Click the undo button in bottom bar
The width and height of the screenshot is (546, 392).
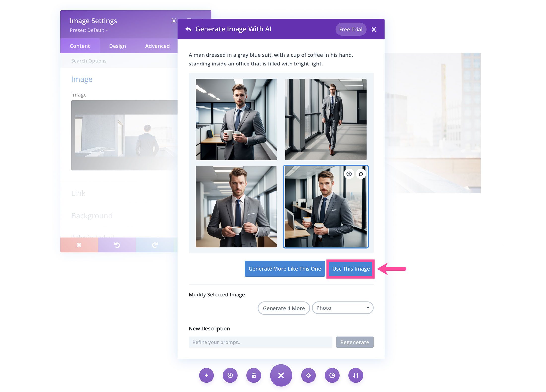117,245
